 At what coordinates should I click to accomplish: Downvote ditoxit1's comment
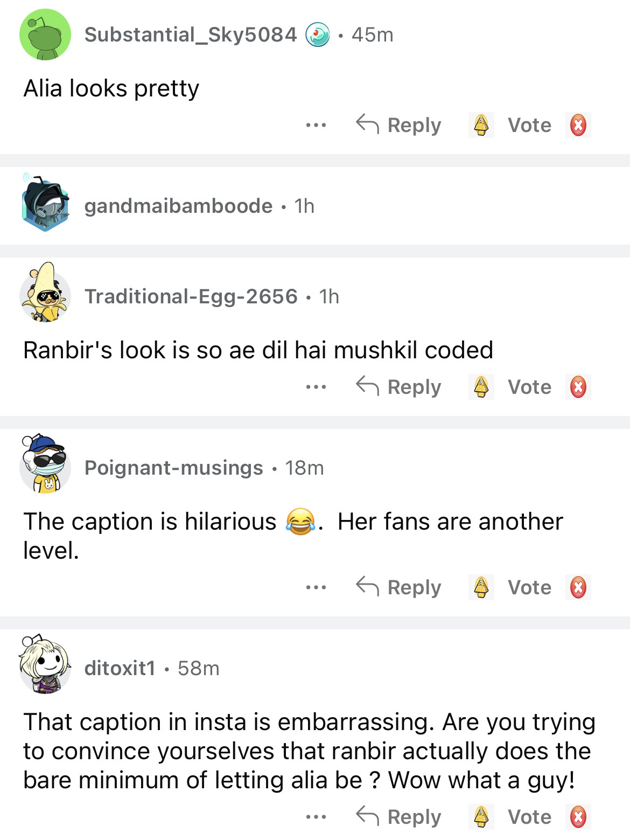[578, 817]
